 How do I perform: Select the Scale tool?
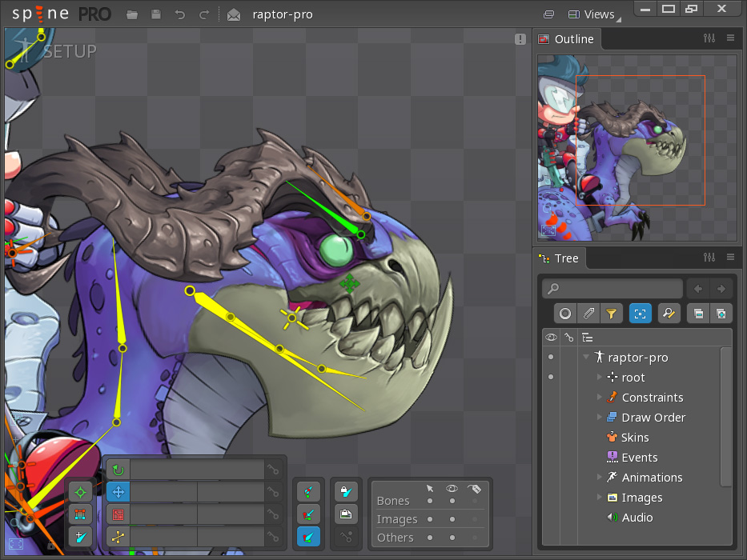118,514
